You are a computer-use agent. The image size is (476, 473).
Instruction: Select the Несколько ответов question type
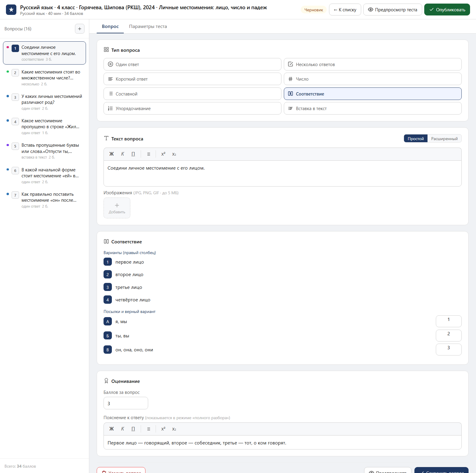pyautogui.click(x=373, y=64)
